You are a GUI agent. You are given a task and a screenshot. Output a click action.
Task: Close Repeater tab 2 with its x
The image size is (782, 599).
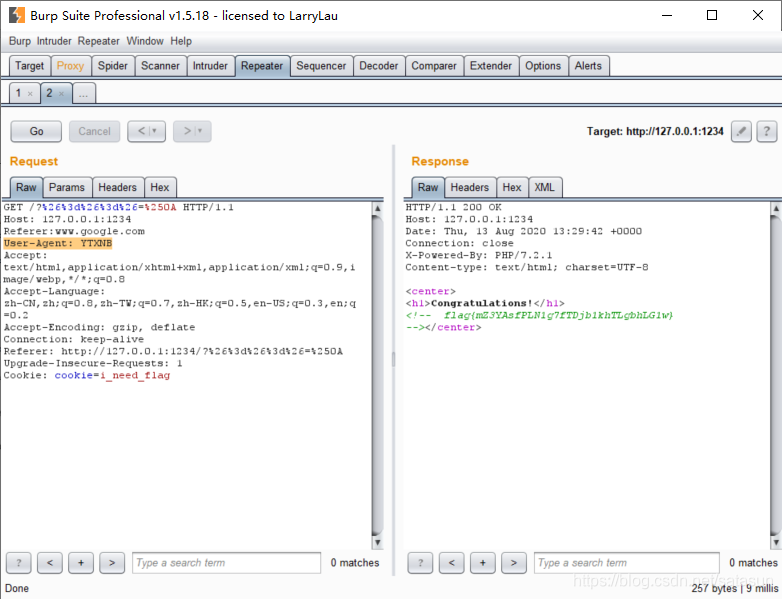click(x=61, y=94)
